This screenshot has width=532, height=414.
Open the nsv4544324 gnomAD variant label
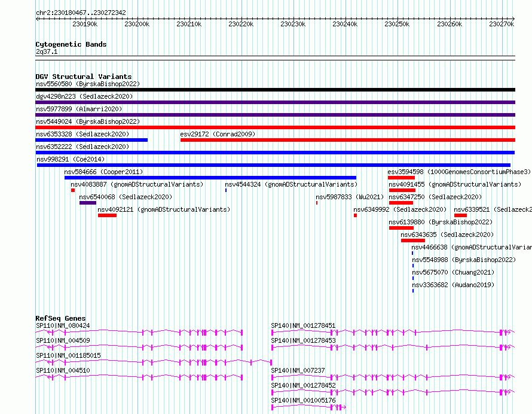click(x=291, y=184)
